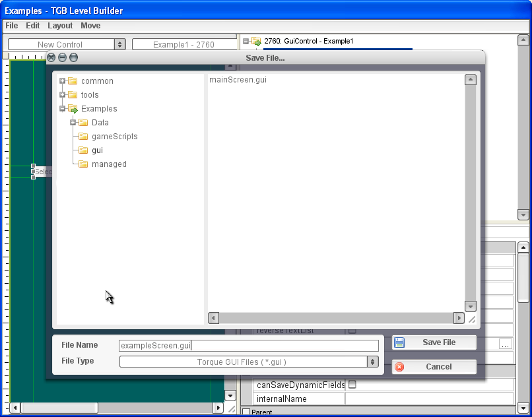The height and width of the screenshot is (417, 532).
Task: Click the ellipsis browse button
Action: (x=505, y=345)
